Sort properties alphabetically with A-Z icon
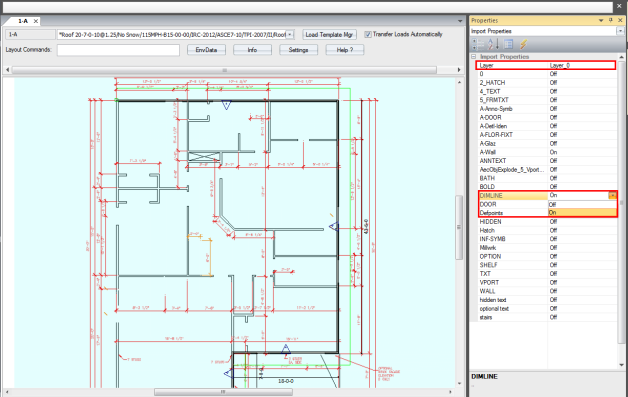 click(x=493, y=44)
